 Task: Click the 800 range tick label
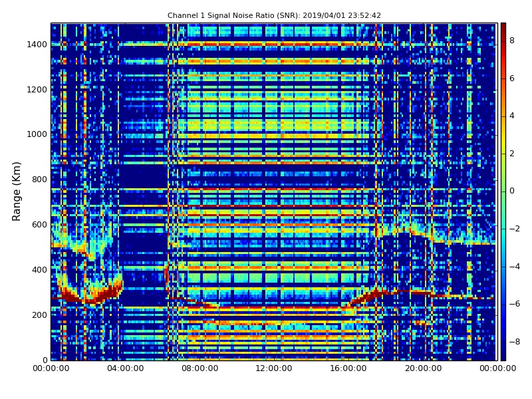pyautogui.click(x=39, y=180)
